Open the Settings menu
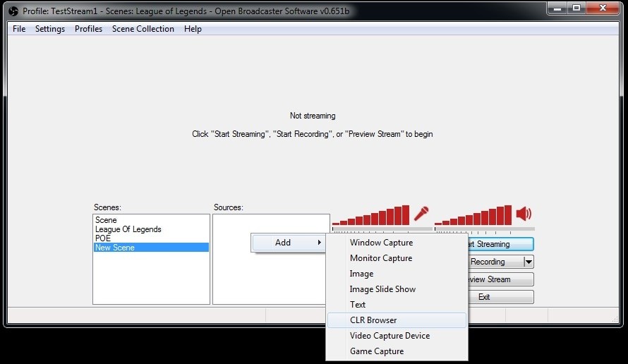The width and height of the screenshot is (628, 364). point(50,29)
